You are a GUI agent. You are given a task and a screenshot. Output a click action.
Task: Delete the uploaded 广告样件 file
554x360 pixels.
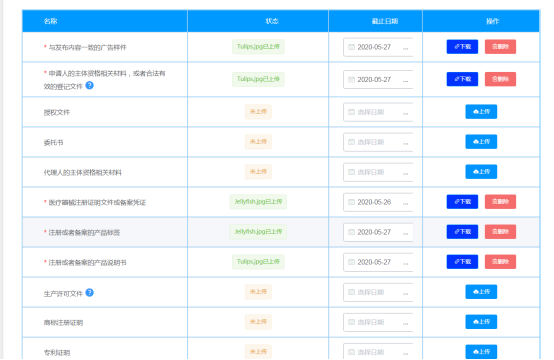[500, 47]
